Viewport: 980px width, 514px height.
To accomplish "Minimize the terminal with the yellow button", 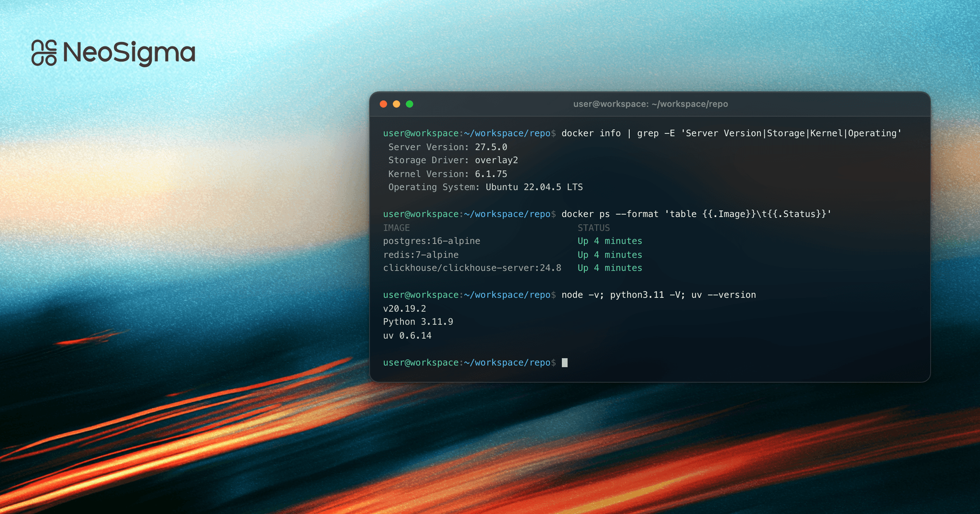I will pos(396,104).
